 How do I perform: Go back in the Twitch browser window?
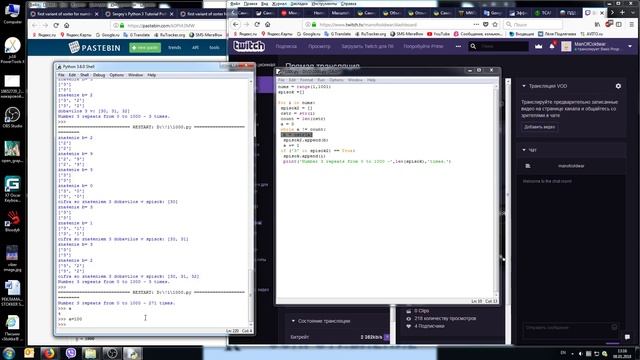point(236,24)
